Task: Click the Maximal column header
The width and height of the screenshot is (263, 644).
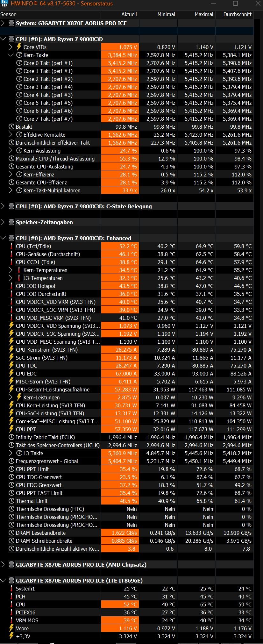Action: [196, 14]
